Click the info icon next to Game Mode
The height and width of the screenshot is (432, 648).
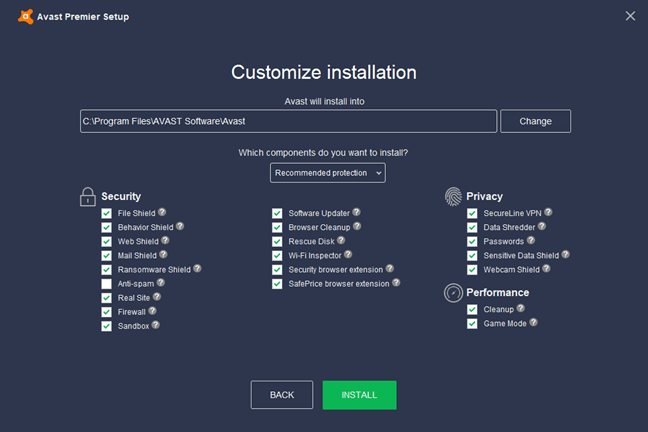click(x=534, y=322)
